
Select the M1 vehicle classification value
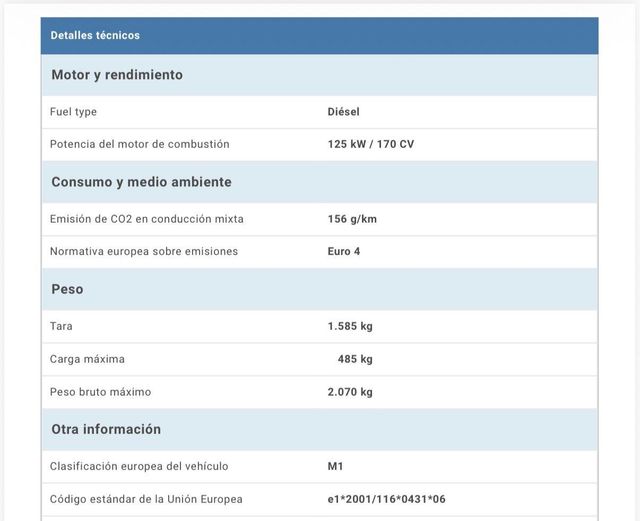click(335, 466)
